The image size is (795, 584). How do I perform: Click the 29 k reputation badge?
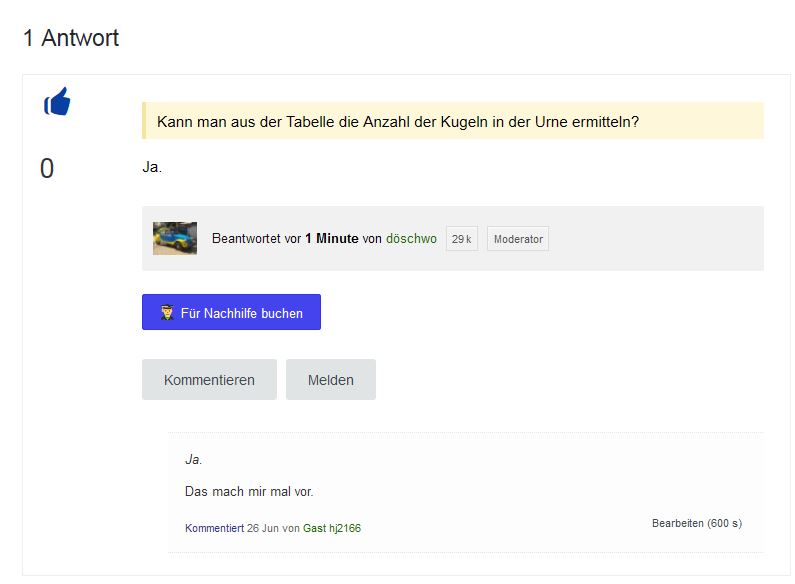pos(461,239)
